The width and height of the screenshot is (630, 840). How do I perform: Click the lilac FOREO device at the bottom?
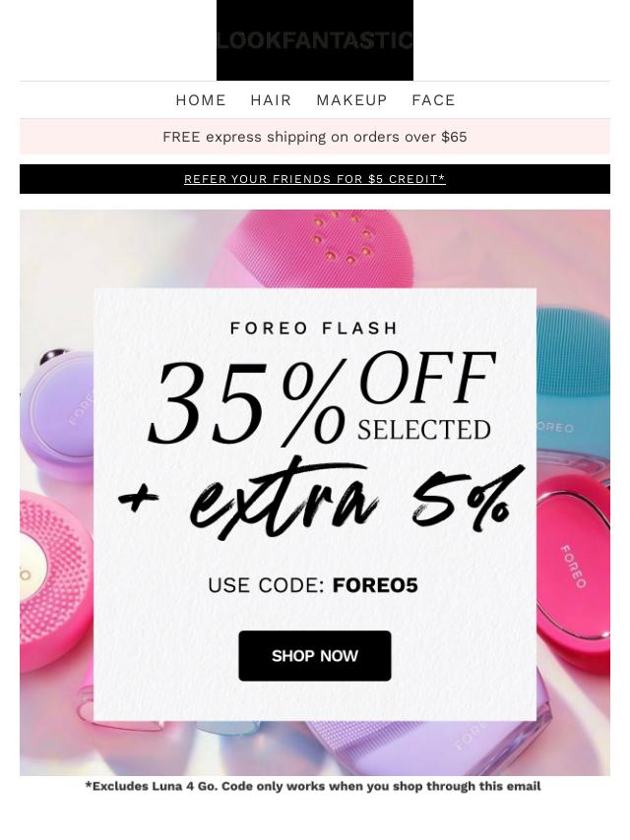click(429, 748)
